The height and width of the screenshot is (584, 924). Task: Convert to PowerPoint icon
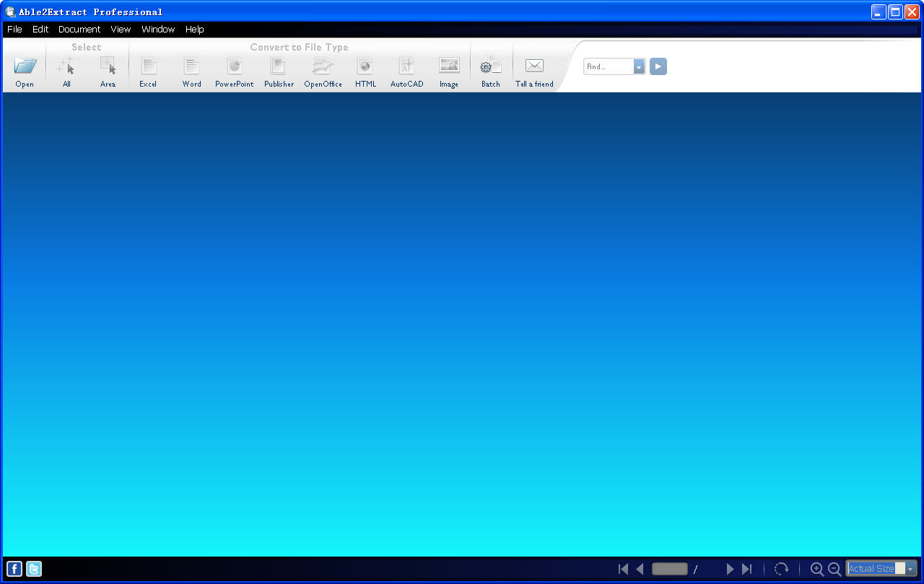(x=235, y=66)
